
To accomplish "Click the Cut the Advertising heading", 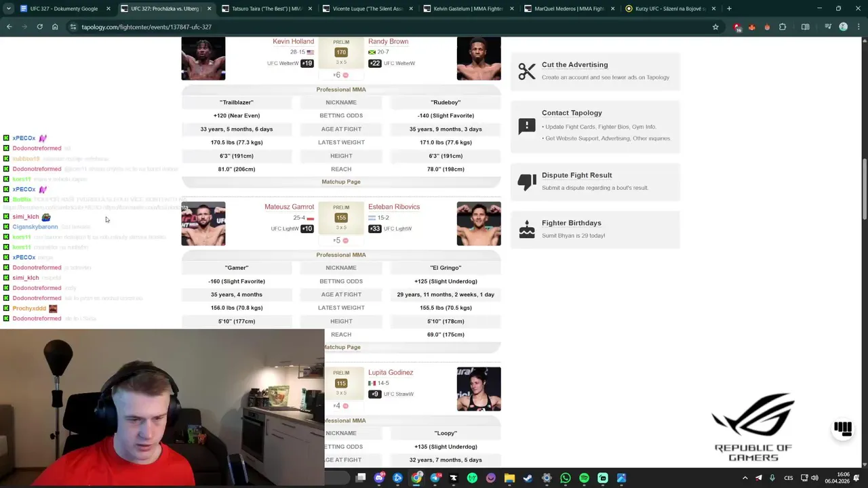I will click(x=574, y=64).
